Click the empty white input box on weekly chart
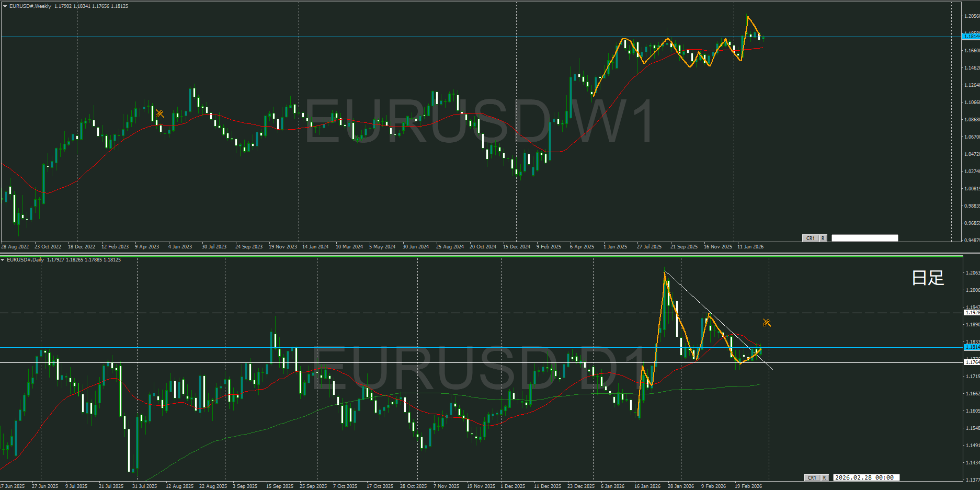The width and height of the screenshot is (980, 490). (864, 238)
